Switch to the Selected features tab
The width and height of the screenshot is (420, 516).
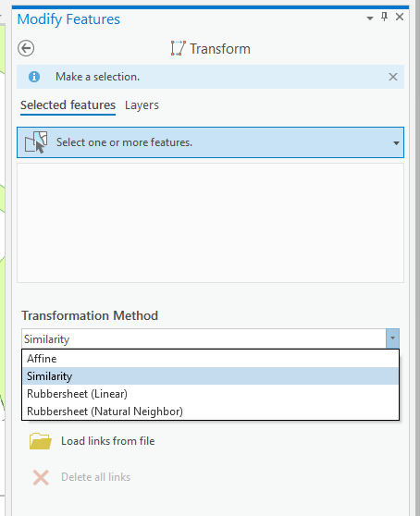click(68, 105)
